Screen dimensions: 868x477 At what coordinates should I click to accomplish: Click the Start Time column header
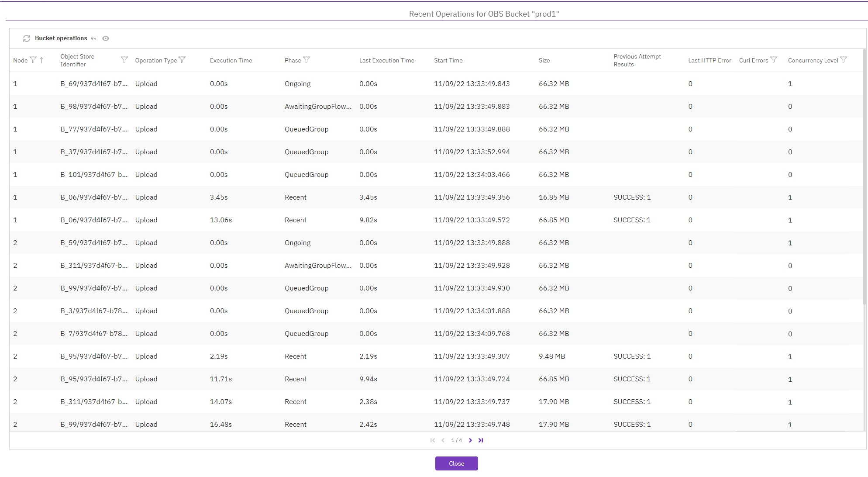click(x=448, y=60)
